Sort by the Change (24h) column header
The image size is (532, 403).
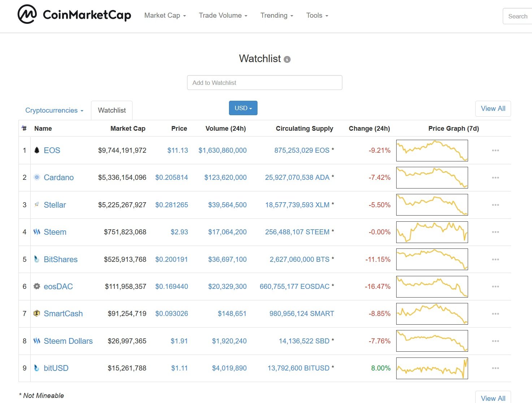[x=369, y=129]
